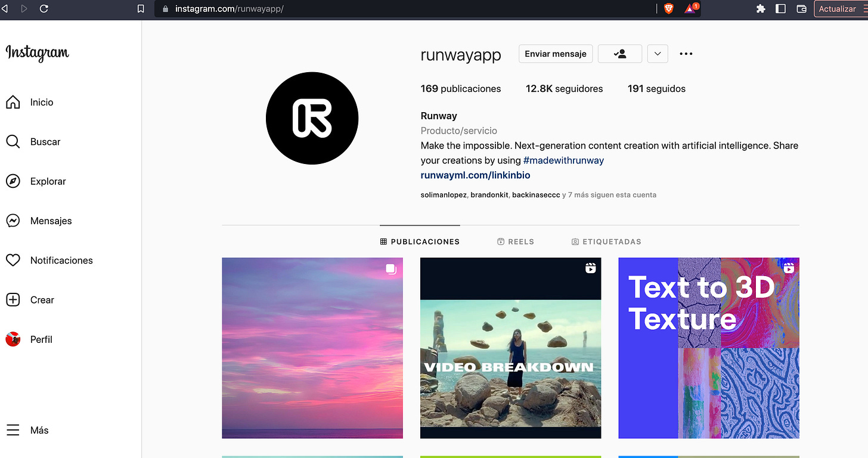The image size is (868, 458).
Task: Open the Text to 3D Texture post
Action: coord(709,348)
